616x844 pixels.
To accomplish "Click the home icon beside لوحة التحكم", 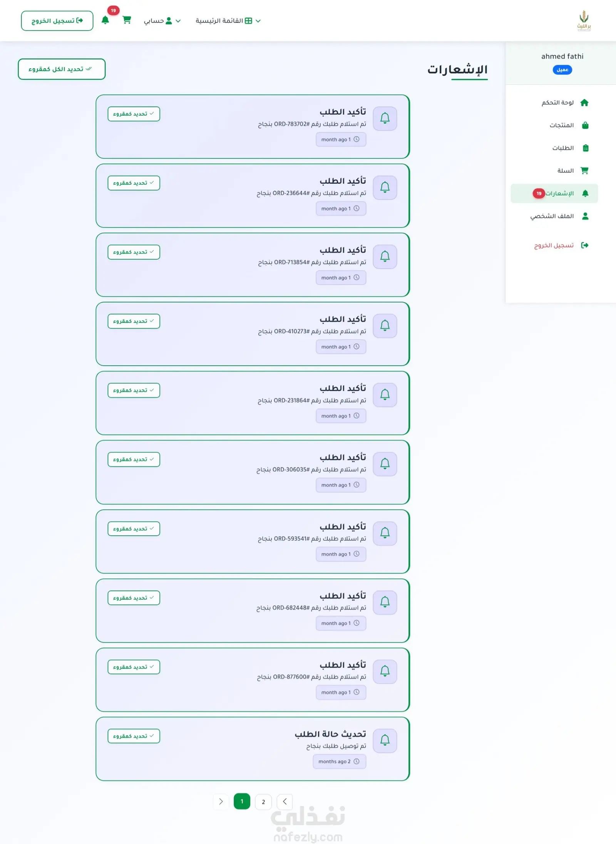I will pos(584,102).
